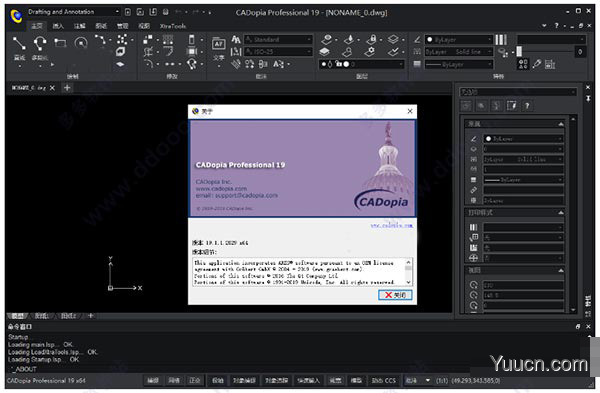Image resolution: width=600 pixels, height=393 pixels.
Task: Open the 注释 scale dropdown in status bar
Action: tap(417, 380)
